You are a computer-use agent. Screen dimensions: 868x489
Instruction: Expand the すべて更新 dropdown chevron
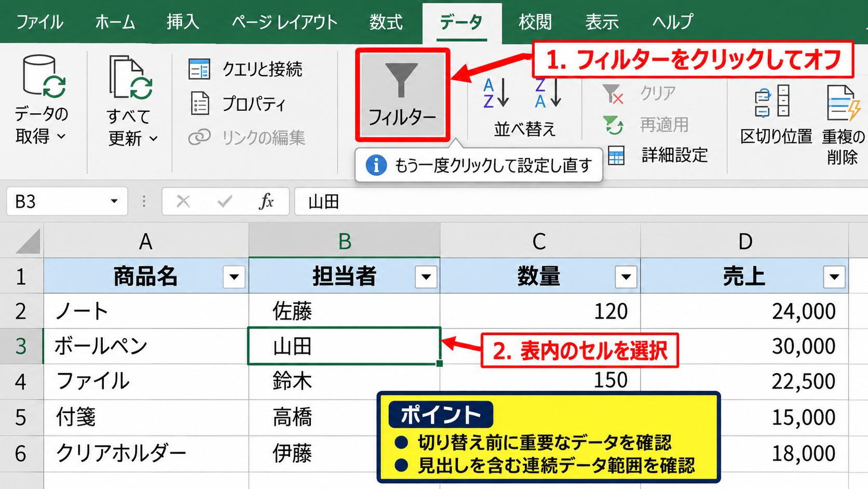pos(153,139)
